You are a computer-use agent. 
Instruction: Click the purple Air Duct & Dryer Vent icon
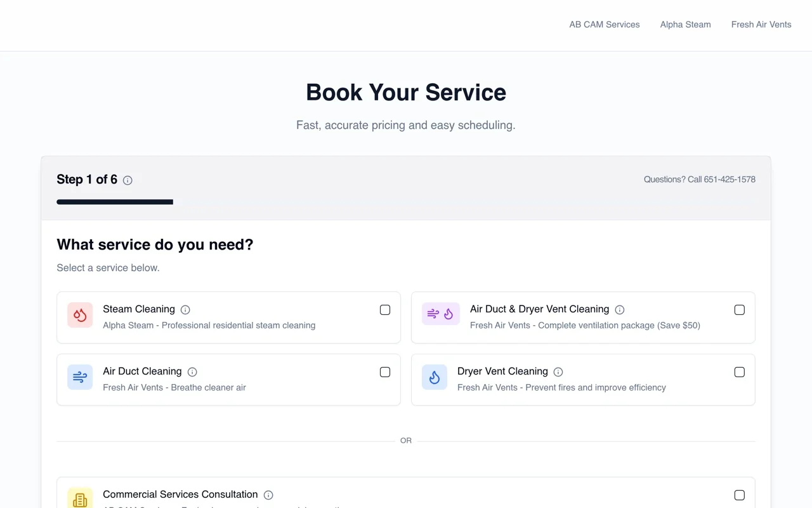441,314
